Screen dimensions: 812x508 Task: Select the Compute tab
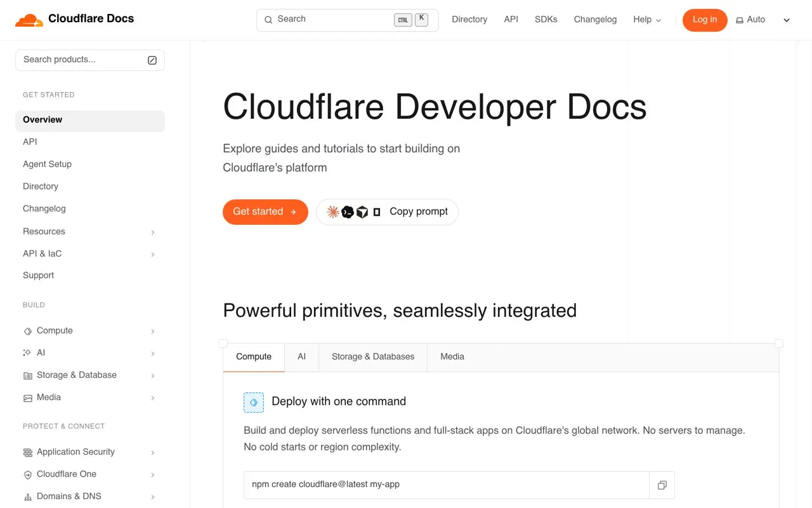[x=254, y=357]
